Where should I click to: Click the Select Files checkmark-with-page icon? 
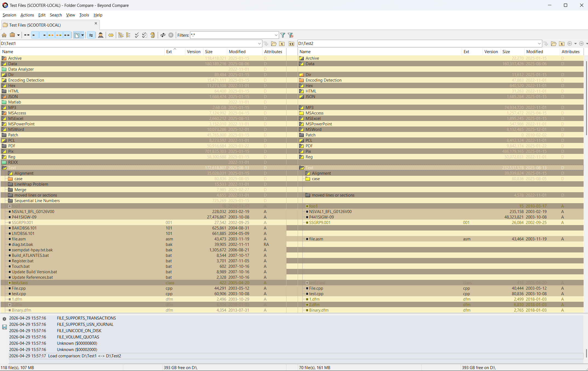tap(144, 35)
